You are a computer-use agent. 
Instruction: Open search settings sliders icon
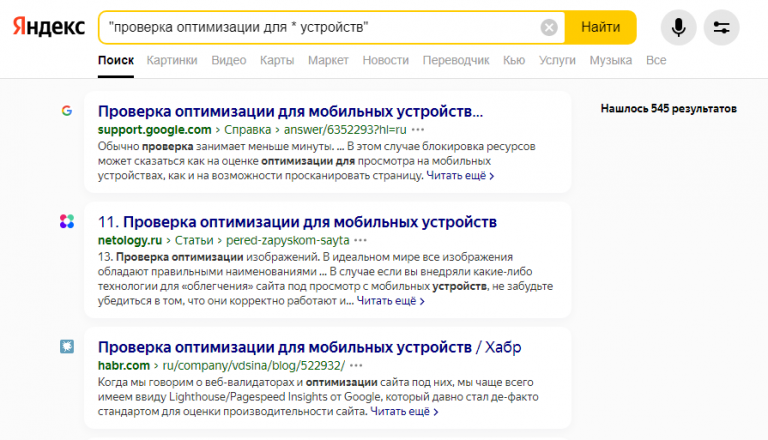click(722, 28)
